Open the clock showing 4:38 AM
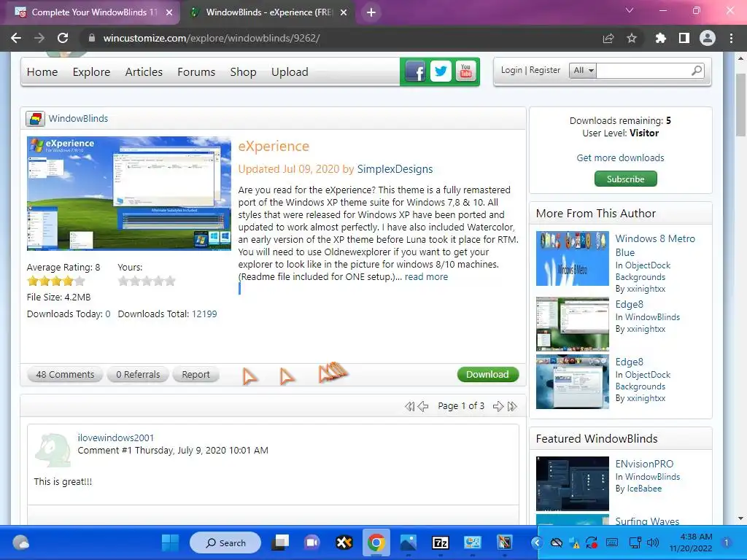Viewport: 747px width, 560px height. pyautogui.click(x=691, y=542)
